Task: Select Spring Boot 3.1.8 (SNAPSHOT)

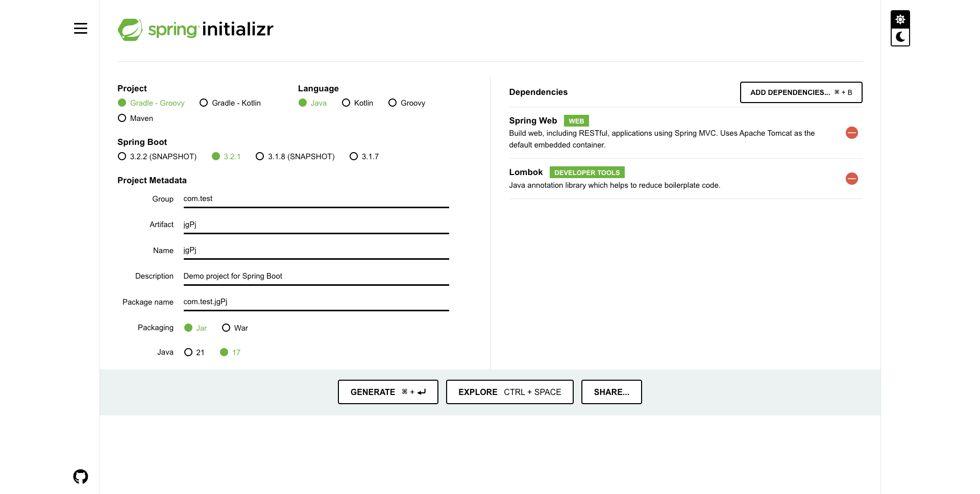Action: pyautogui.click(x=295, y=157)
